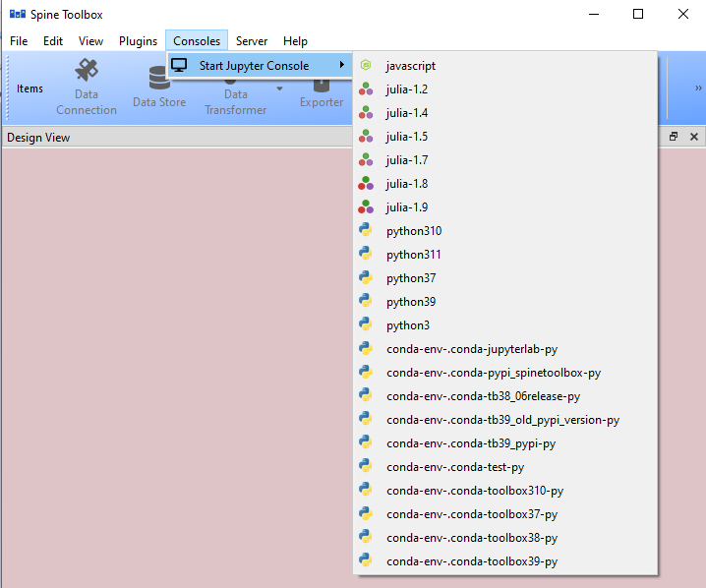The image size is (706, 588).
Task: Click the Julia icon next to julia-1.2
Action: 366,88
